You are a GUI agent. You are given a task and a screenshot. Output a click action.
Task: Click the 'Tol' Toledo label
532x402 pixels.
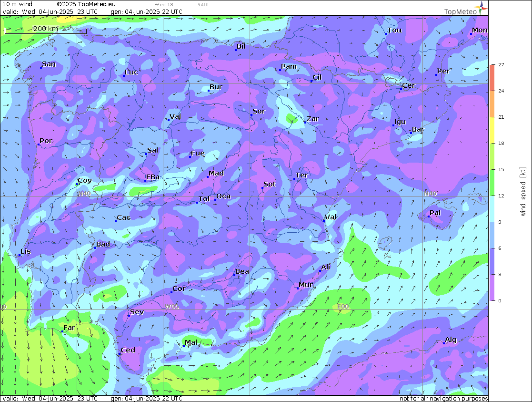point(204,199)
